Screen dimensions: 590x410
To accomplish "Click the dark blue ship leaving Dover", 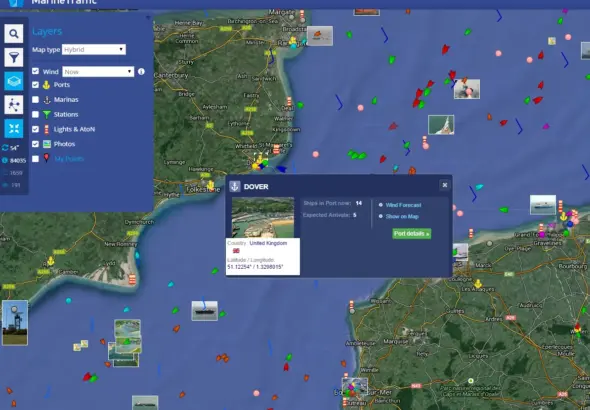I will [281, 169].
